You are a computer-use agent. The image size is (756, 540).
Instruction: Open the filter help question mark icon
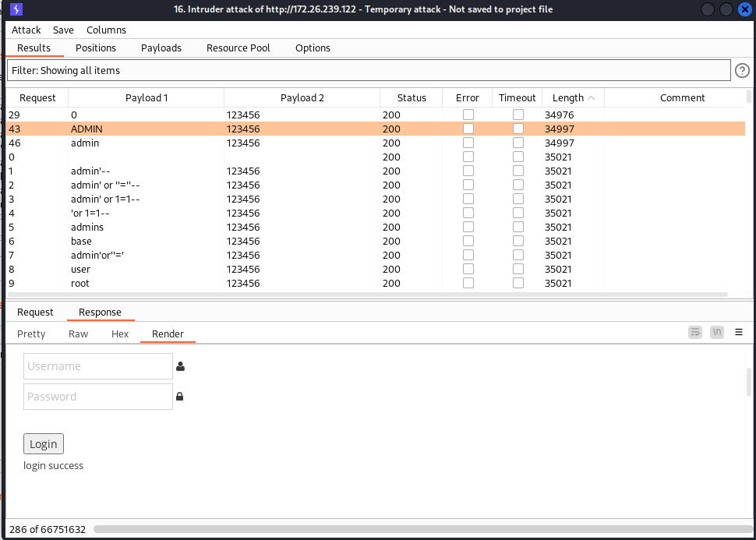coord(742,71)
